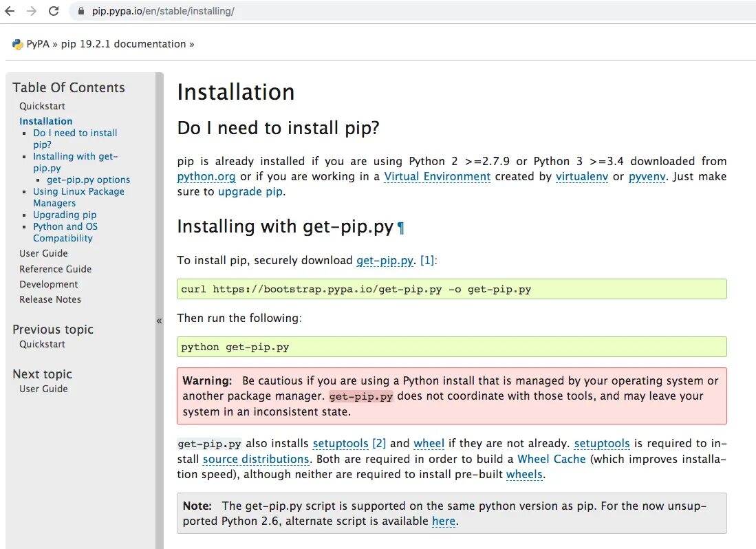Click 'Then run the following:' text
Image resolution: width=756 pixels, height=549 pixels.
[x=239, y=318]
